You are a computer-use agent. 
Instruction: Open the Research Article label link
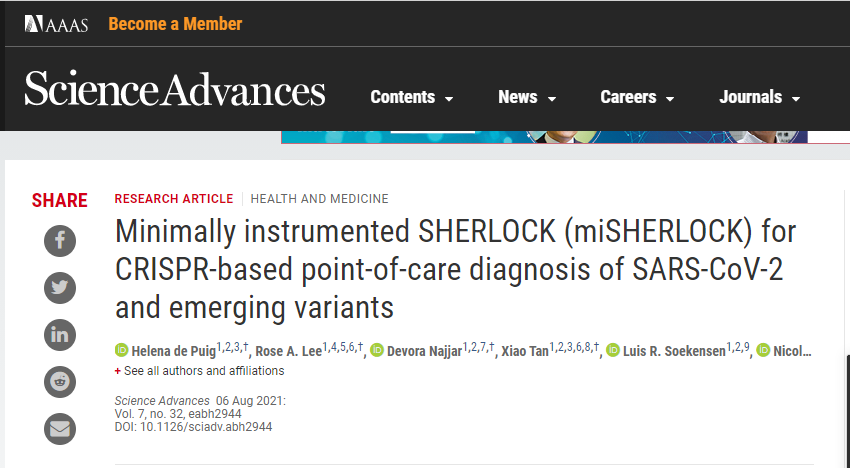173,199
